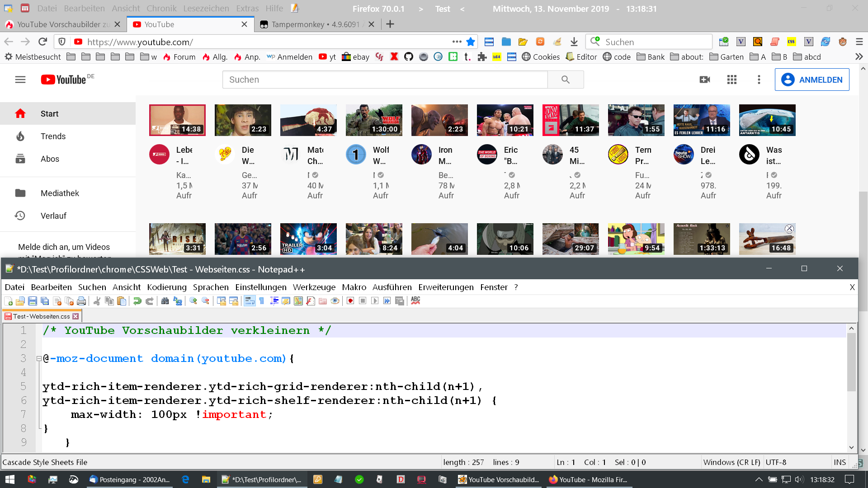Image resolution: width=868 pixels, height=488 pixels.
Task: Click the Notepad++ editor vertical scrollbar thumb
Action: tap(852, 361)
